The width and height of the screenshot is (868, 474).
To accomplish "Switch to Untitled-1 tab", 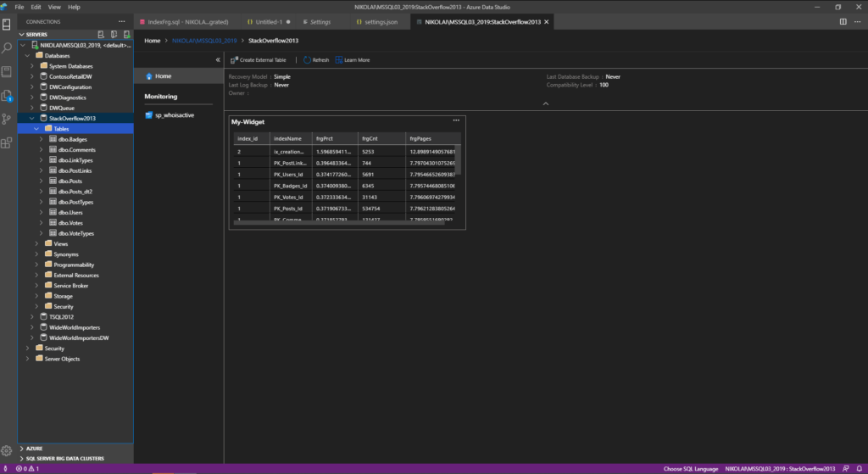I will (269, 21).
